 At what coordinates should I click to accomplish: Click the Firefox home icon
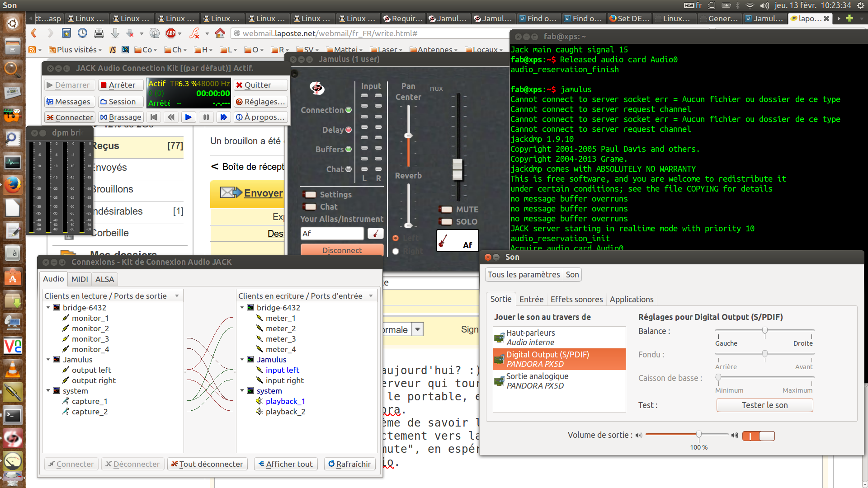pos(220,33)
